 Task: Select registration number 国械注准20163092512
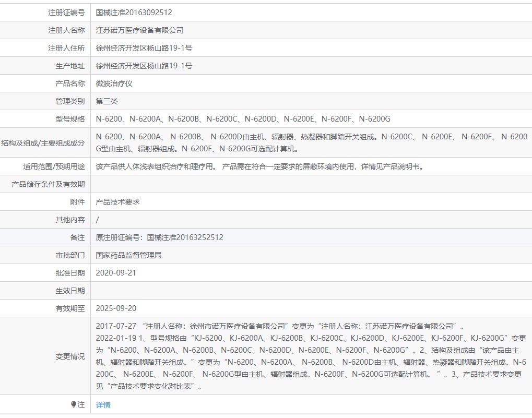(x=134, y=13)
